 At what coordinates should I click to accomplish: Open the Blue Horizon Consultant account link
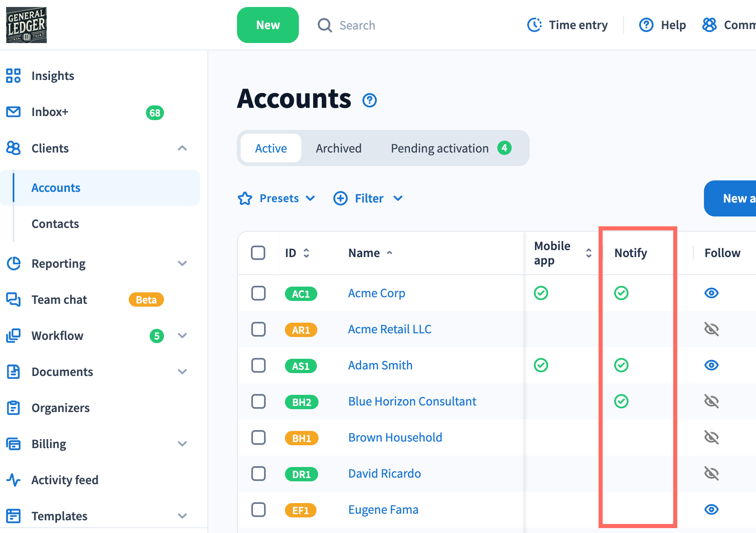[x=412, y=401]
